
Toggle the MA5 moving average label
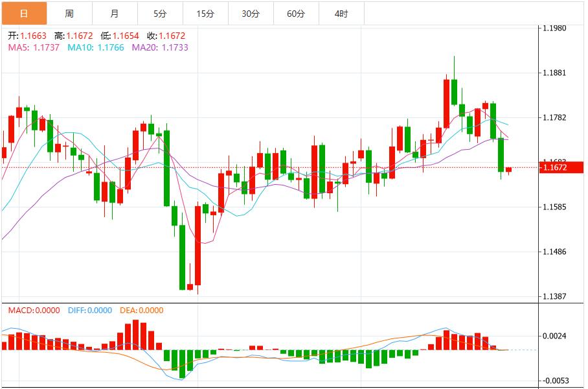(21, 47)
